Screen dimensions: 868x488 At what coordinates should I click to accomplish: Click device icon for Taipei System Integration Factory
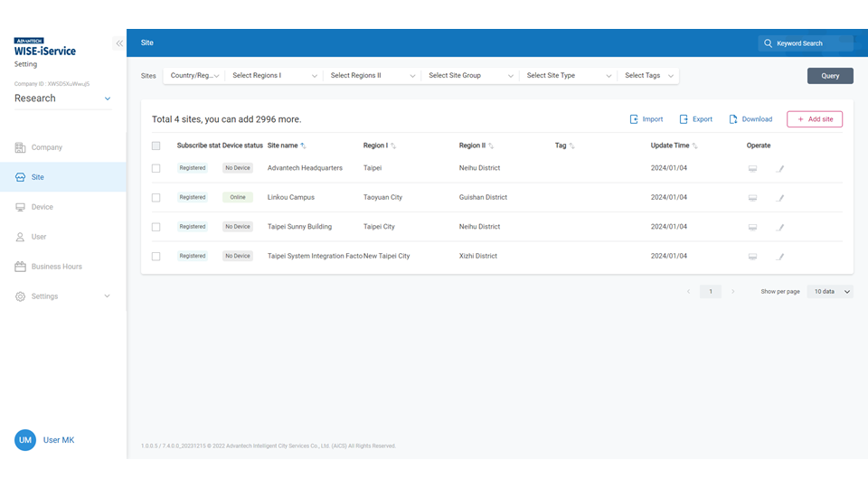click(x=752, y=257)
